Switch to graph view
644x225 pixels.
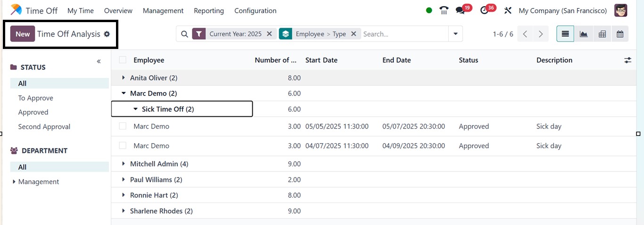click(584, 34)
